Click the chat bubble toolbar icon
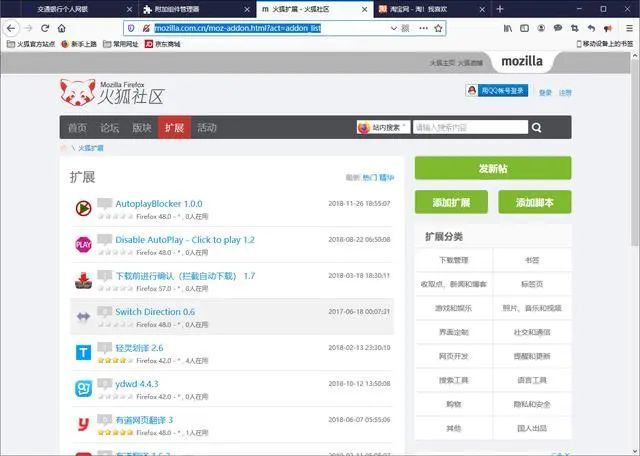 (558, 28)
